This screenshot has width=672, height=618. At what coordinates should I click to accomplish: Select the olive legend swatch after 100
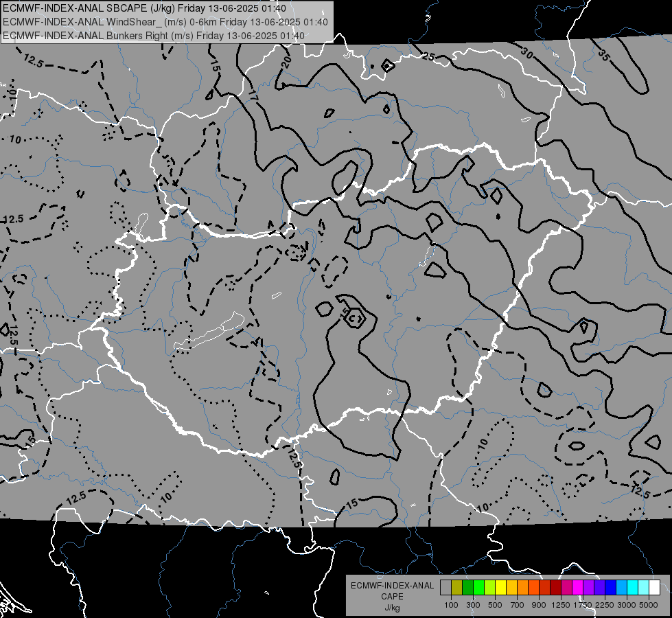pyautogui.click(x=457, y=588)
